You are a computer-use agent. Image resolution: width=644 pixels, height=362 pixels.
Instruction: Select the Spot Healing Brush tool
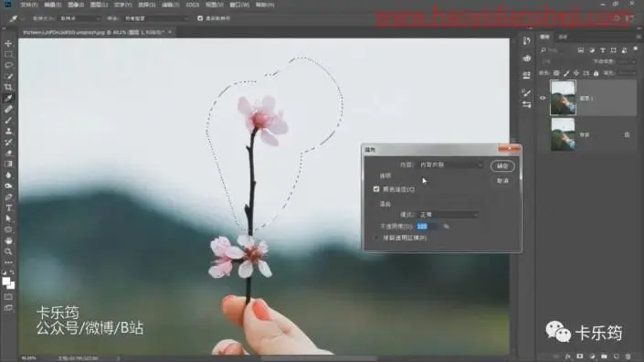point(8,110)
